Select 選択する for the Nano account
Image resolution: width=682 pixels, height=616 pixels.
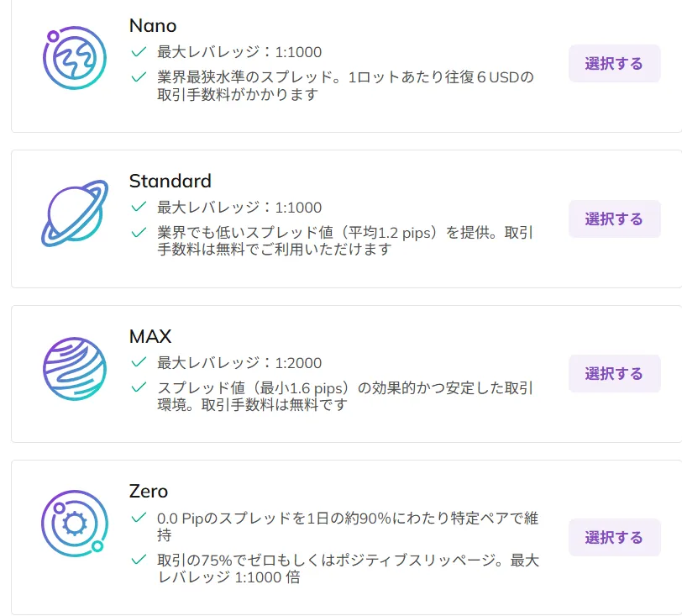614,62
